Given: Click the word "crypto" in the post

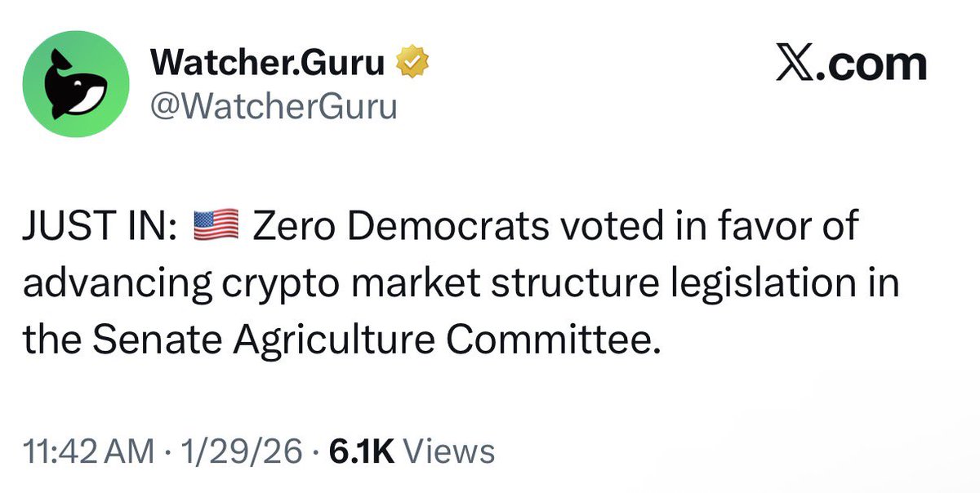Looking at the screenshot, I should pyautogui.click(x=268, y=282).
